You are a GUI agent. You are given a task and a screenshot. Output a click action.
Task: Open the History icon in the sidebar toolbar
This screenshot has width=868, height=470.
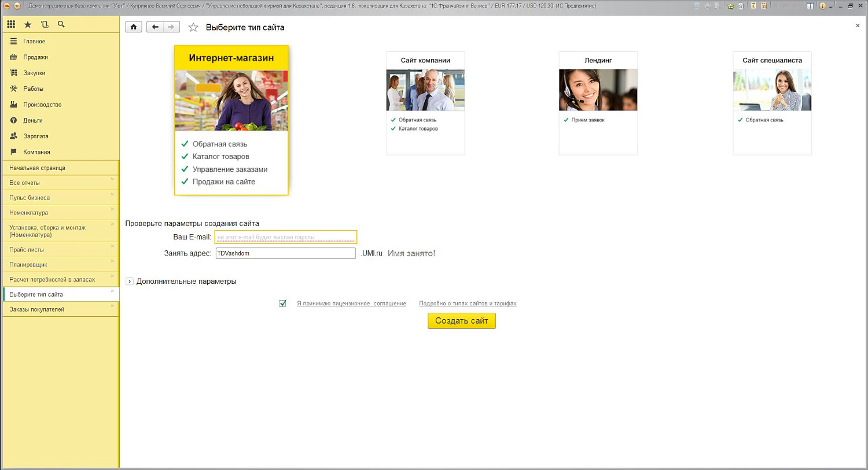pyautogui.click(x=45, y=24)
